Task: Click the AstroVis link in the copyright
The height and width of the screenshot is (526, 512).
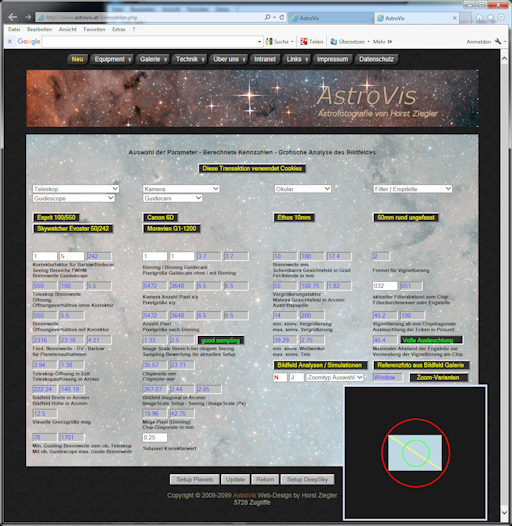Action: pyautogui.click(x=244, y=495)
